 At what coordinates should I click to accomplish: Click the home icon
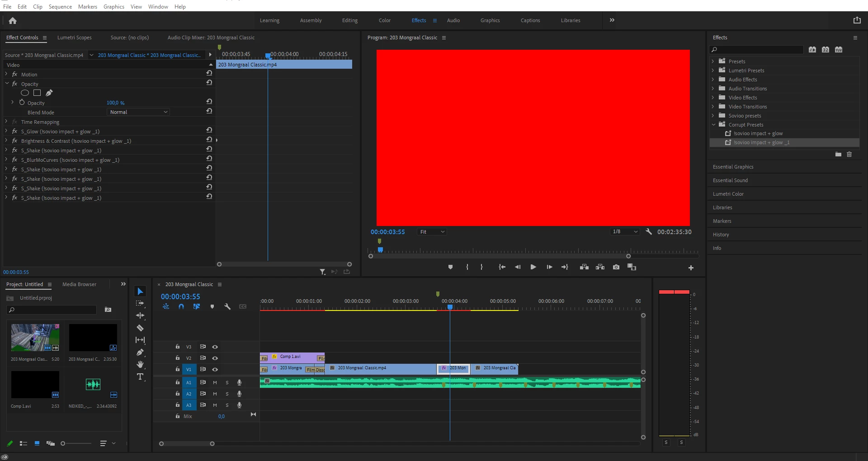point(13,20)
